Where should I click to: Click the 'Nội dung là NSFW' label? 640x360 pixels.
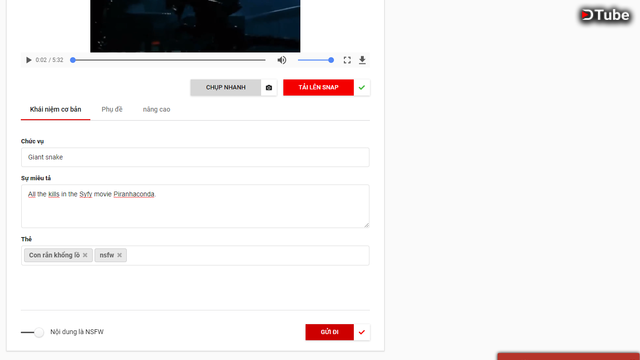coord(77,332)
